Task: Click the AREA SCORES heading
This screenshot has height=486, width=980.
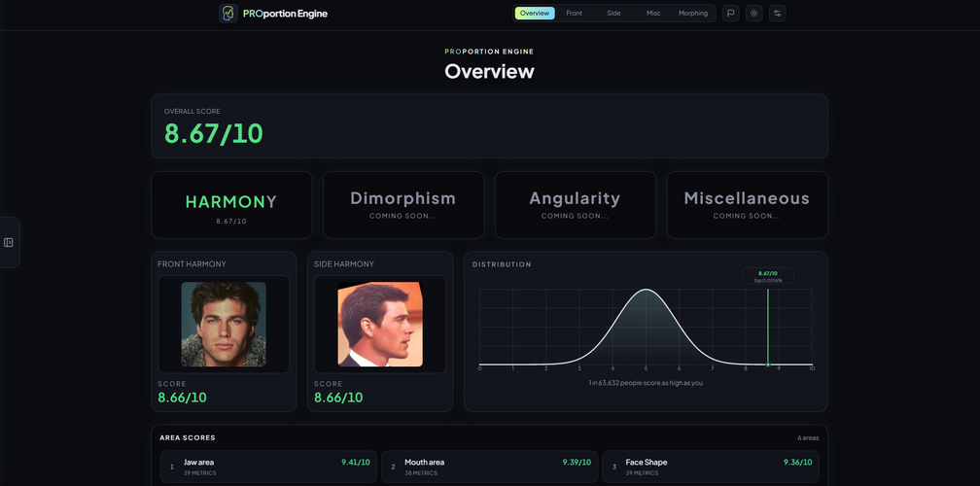Action: pyautogui.click(x=188, y=438)
